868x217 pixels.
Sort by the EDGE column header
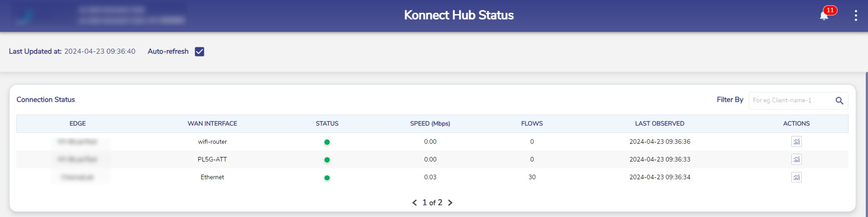(78, 124)
